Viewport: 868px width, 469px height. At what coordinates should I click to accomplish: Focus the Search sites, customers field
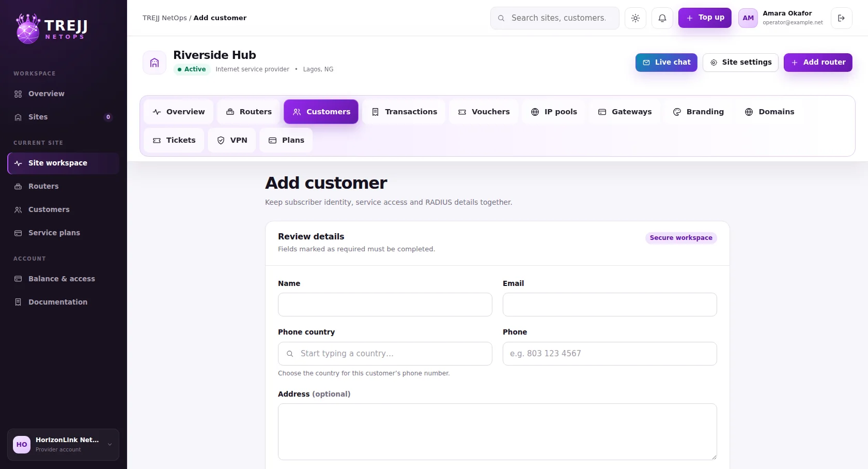(555, 18)
